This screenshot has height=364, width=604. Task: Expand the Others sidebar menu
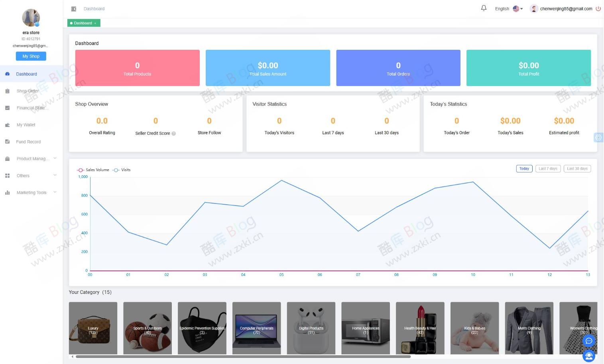point(23,175)
